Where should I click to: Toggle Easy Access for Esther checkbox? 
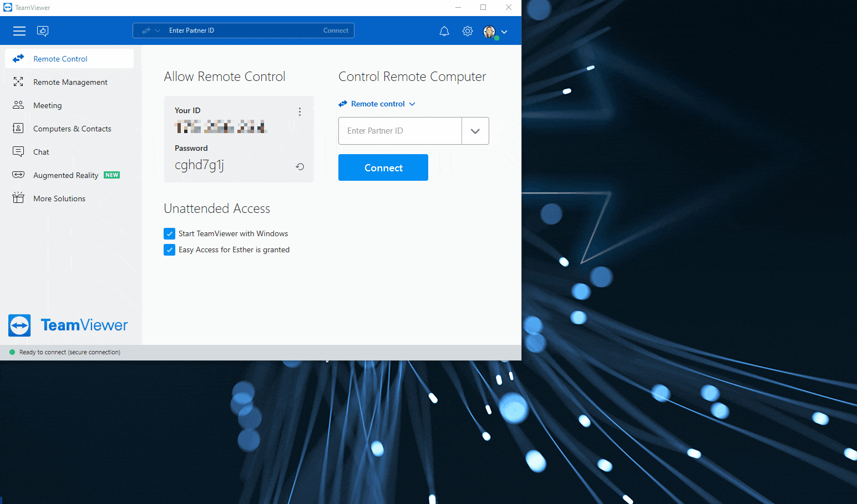point(170,250)
